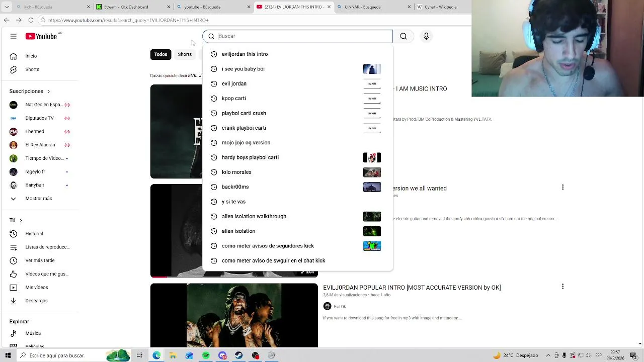The height and width of the screenshot is (362, 644).
Task: Open Edge browser from taskbar
Action: pyautogui.click(x=156, y=355)
